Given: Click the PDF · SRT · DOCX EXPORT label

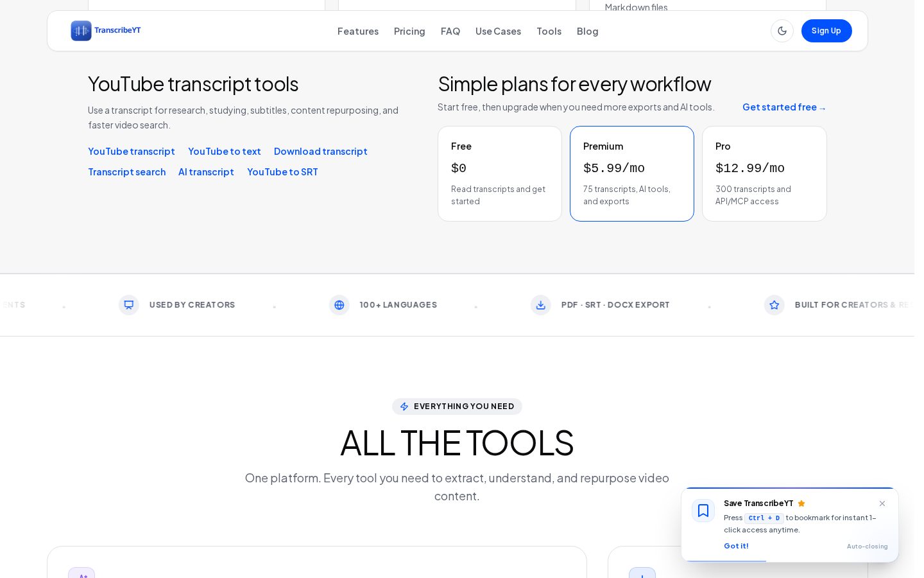Looking at the screenshot, I should tap(615, 305).
